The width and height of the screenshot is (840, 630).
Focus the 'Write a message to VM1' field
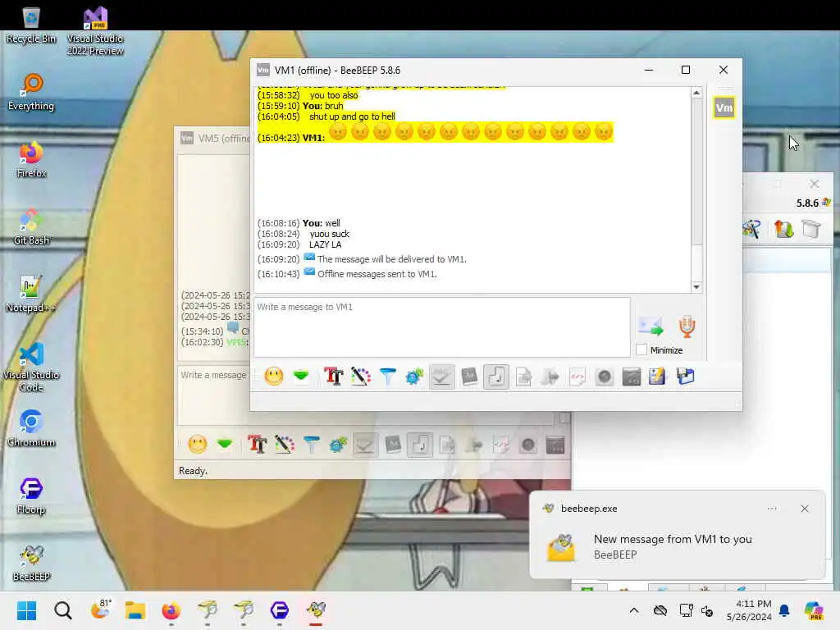pyautogui.click(x=442, y=327)
